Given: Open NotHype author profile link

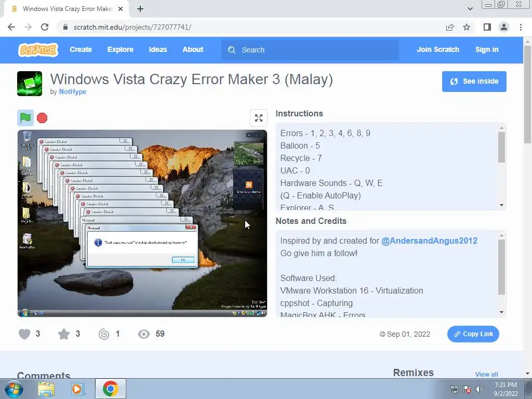Looking at the screenshot, I should pyautogui.click(x=73, y=92).
